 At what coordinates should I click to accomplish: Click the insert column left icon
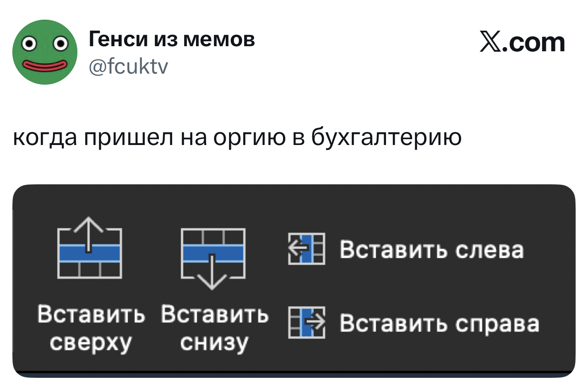click(x=306, y=249)
